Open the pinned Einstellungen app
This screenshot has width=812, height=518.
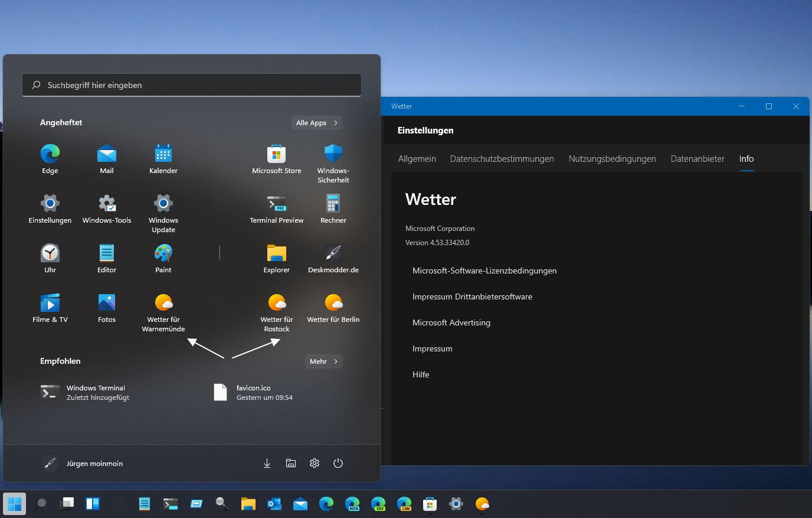(50, 209)
